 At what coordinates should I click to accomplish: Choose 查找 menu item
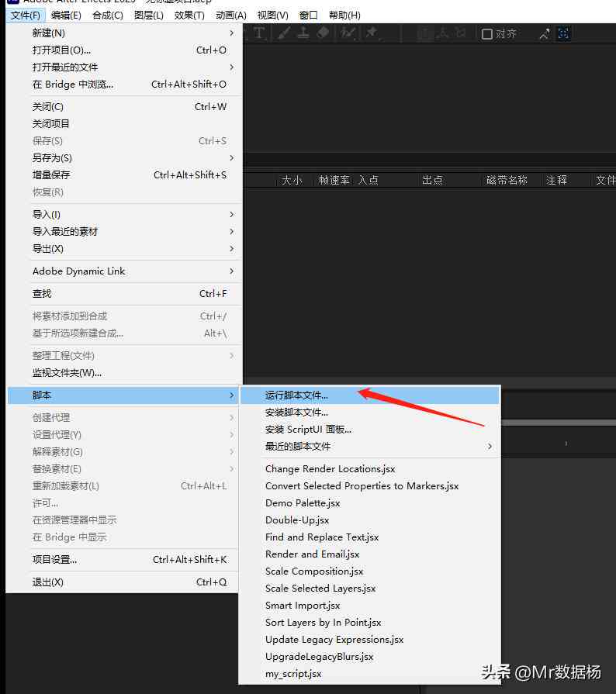pos(124,294)
